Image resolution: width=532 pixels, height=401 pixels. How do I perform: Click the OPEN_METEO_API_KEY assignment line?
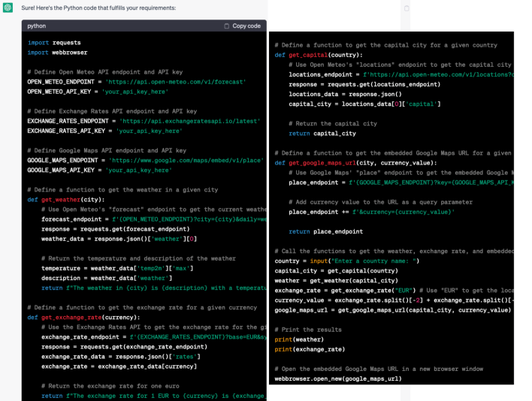tap(98, 92)
